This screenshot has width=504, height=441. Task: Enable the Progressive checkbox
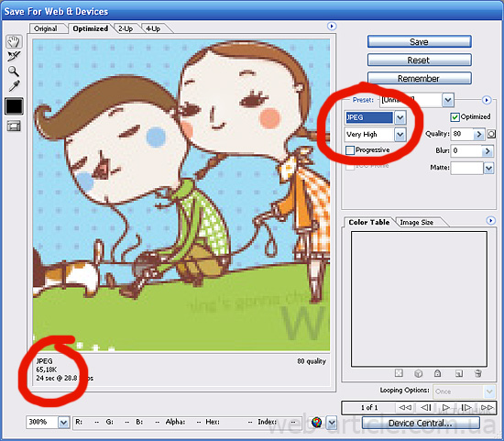tap(350, 150)
